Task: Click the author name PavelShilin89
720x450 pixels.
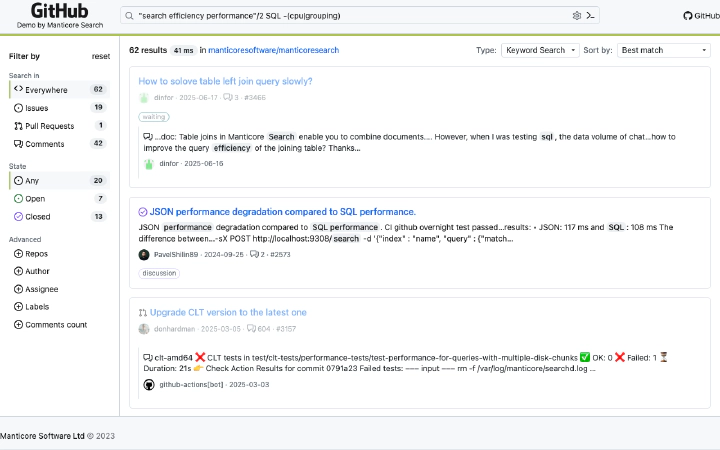Action: (176, 254)
